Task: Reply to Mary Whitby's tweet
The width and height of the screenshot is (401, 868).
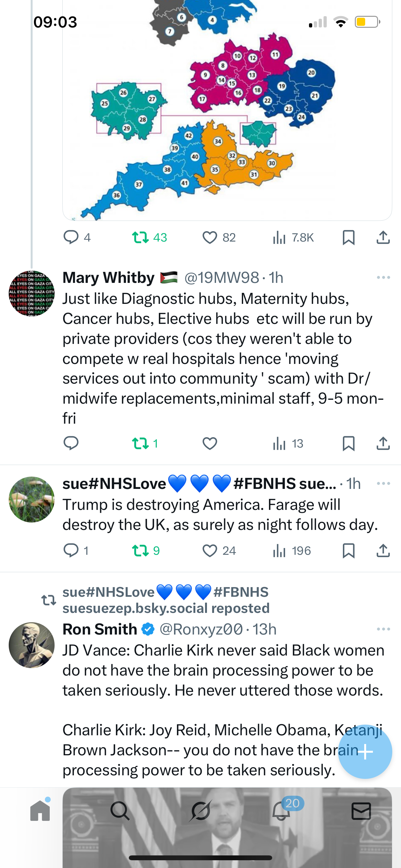Action: (x=71, y=443)
